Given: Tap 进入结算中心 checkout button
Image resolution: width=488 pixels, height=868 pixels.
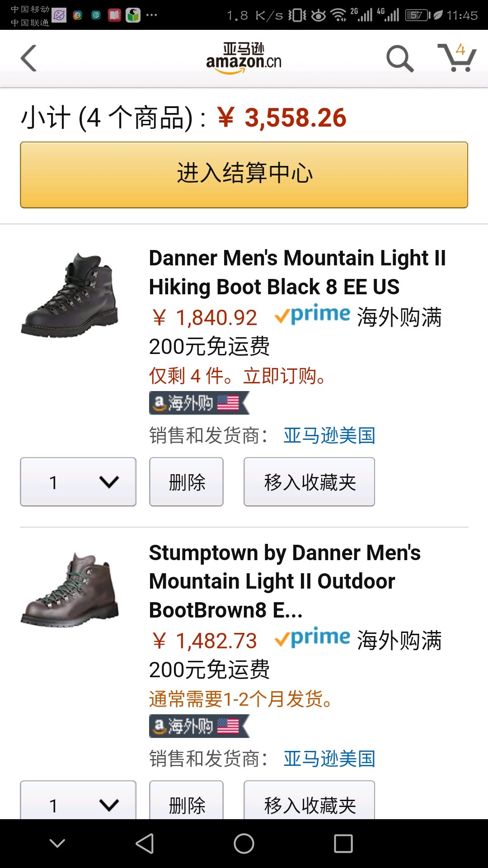Looking at the screenshot, I should pyautogui.click(x=244, y=175).
